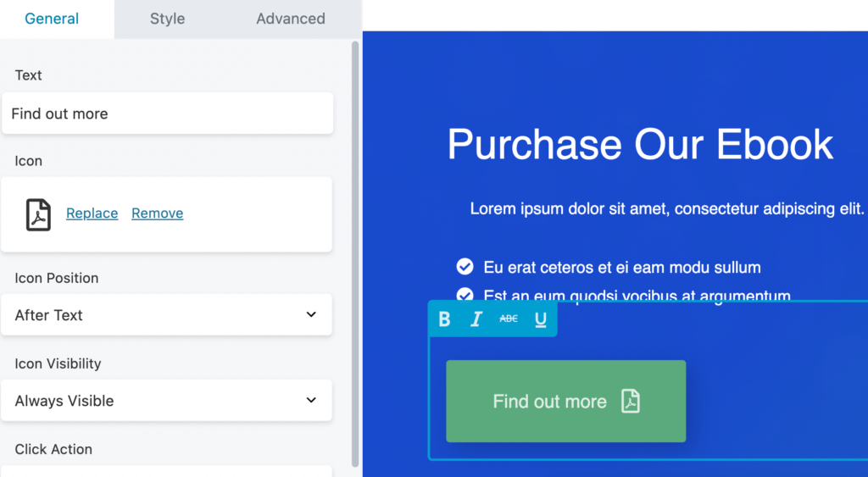Apply italic formatting from the toolbar
The image size is (868, 477).
(x=476, y=319)
